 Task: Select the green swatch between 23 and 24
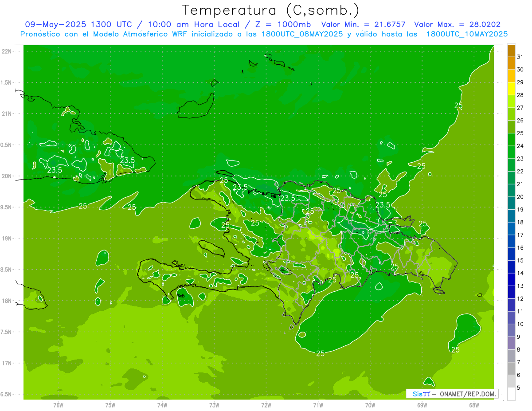click(512, 153)
